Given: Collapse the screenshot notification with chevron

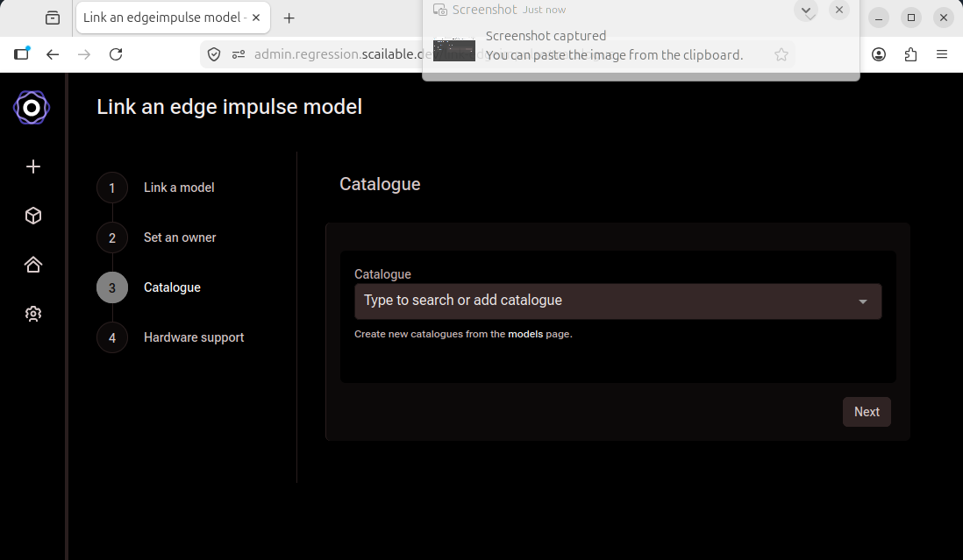Looking at the screenshot, I should pyautogui.click(x=806, y=11).
